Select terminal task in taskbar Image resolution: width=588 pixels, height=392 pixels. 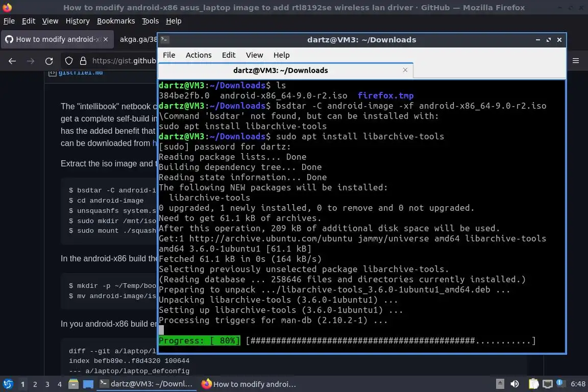[x=146, y=384]
